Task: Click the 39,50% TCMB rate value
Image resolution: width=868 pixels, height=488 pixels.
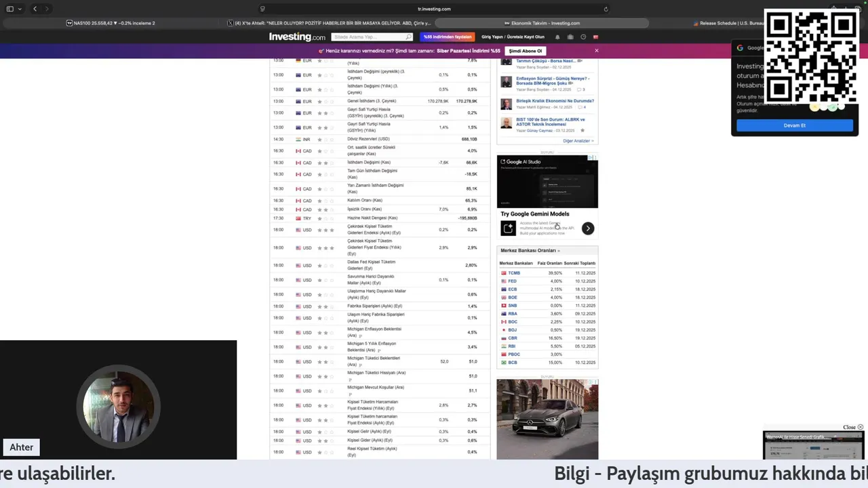Action: (x=555, y=273)
